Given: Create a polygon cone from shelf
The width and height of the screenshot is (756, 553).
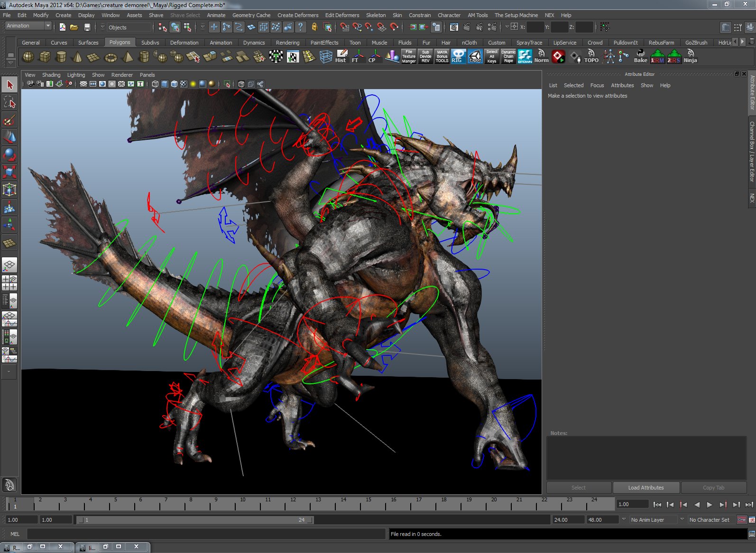Looking at the screenshot, I should [x=77, y=57].
